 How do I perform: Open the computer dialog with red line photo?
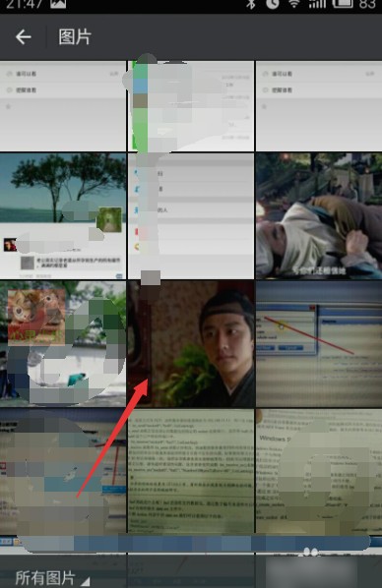(319, 344)
